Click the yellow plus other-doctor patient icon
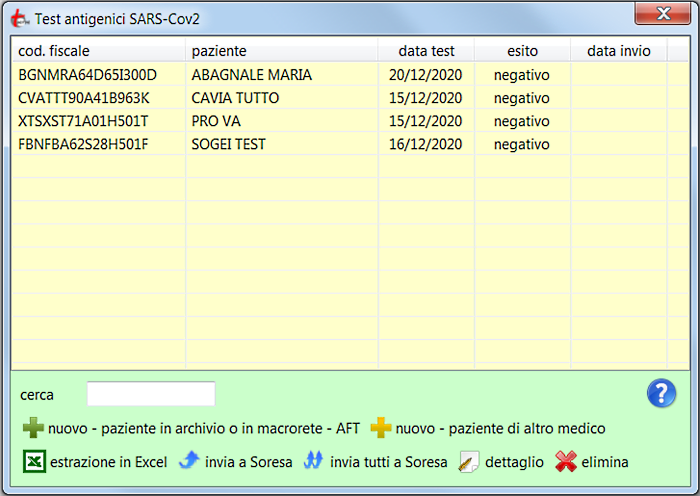 381,429
